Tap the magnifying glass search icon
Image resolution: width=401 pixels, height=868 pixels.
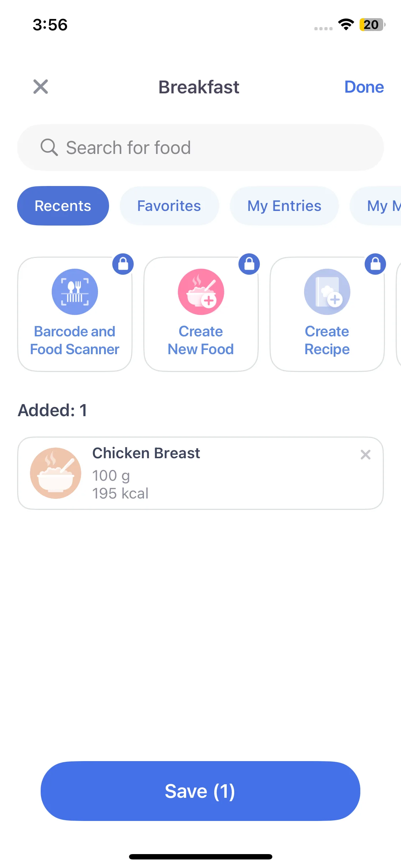pos(49,147)
